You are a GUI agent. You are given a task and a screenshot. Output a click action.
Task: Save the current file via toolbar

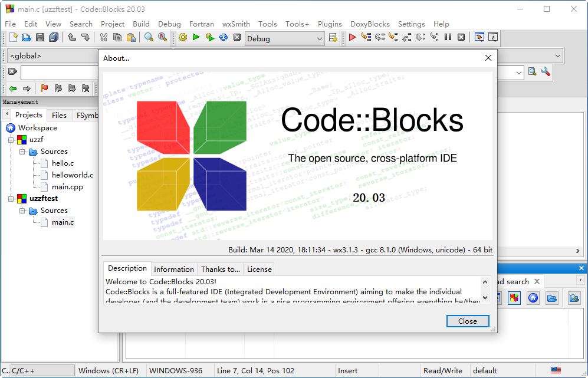click(40, 37)
